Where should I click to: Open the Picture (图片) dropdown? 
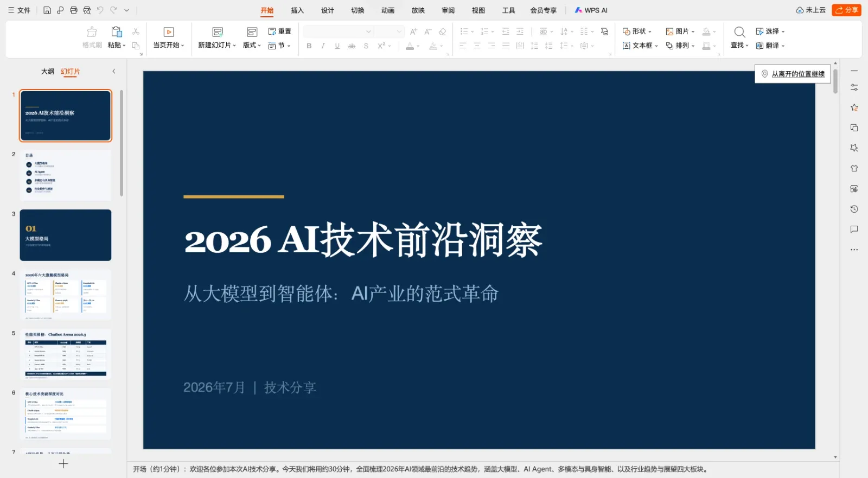[x=680, y=31]
